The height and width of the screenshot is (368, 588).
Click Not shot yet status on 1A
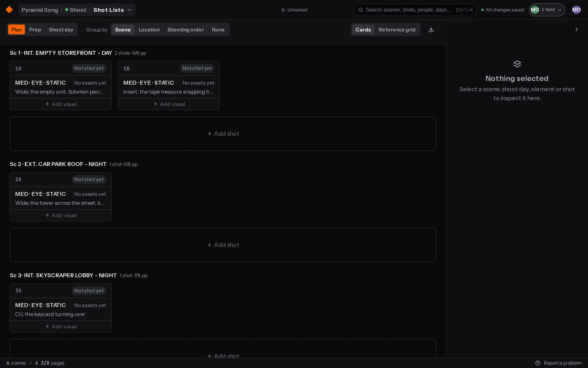[89, 68]
